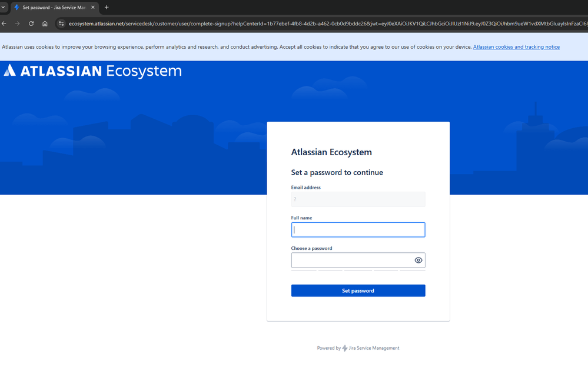Close the Set password tab
The image size is (588, 391).
coord(93,7)
